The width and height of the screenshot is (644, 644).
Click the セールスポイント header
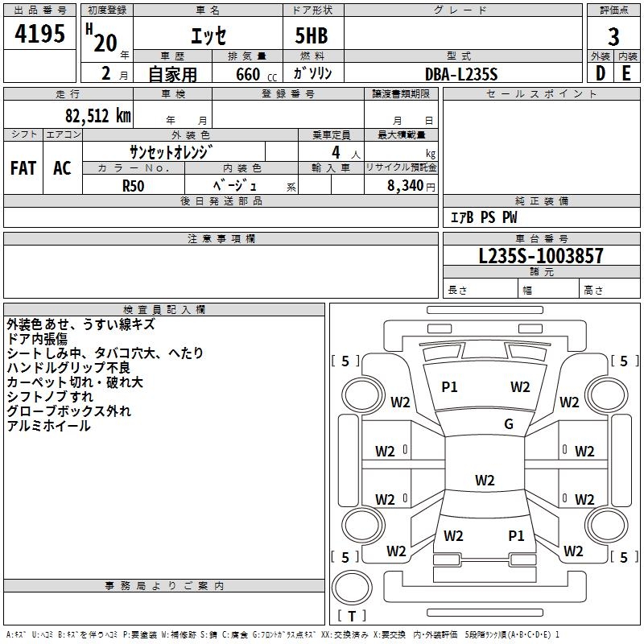click(x=541, y=93)
